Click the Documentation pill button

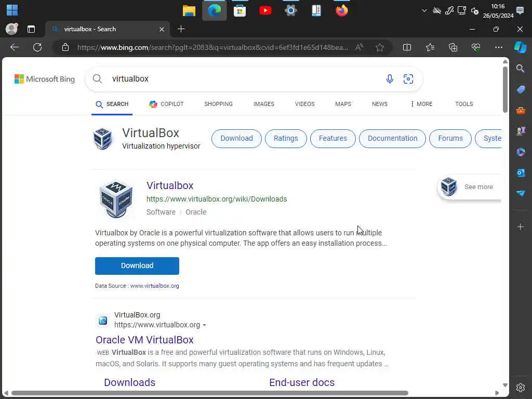[x=392, y=138]
